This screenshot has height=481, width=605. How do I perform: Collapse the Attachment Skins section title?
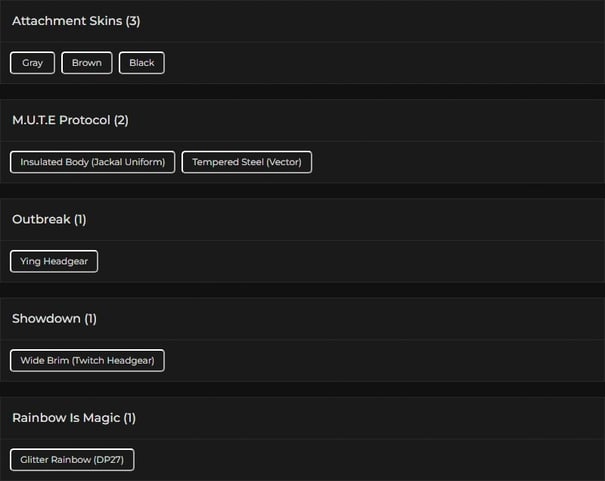point(67,21)
